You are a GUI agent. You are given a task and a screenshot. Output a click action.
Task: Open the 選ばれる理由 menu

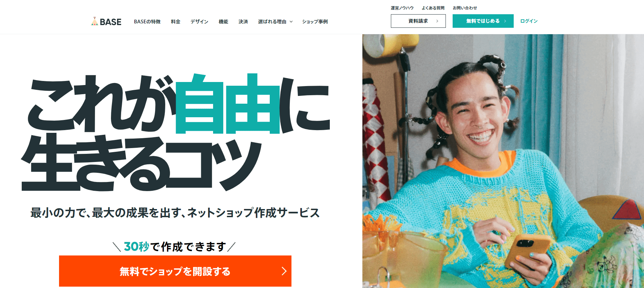click(x=272, y=22)
